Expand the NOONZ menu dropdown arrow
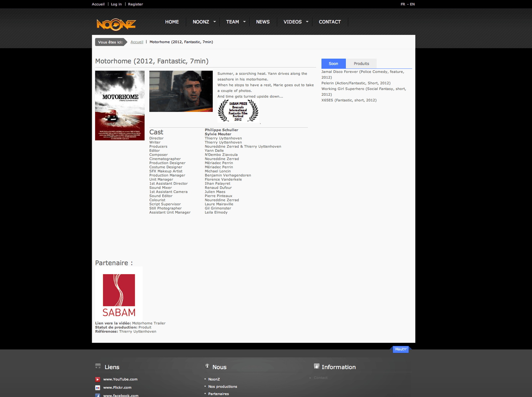The height and width of the screenshot is (397, 532). tap(214, 22)
